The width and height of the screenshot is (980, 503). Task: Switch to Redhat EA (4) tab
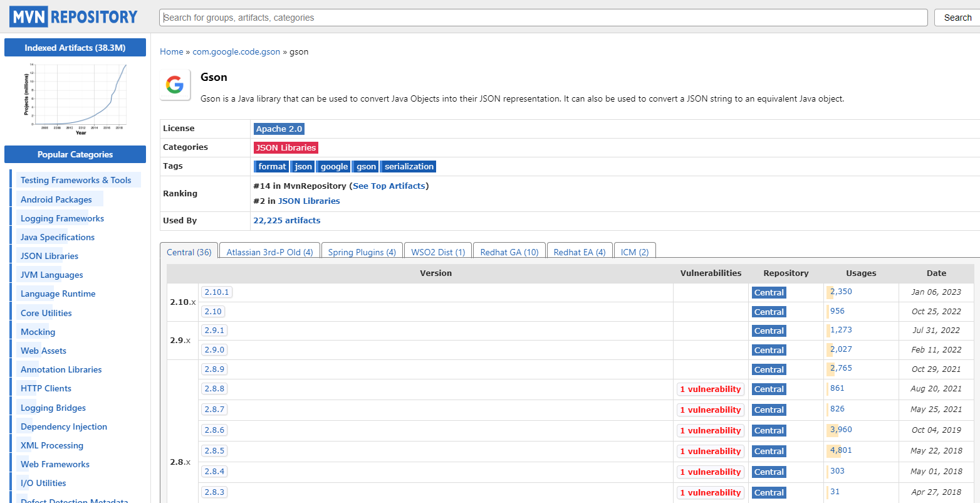(580, 251)
